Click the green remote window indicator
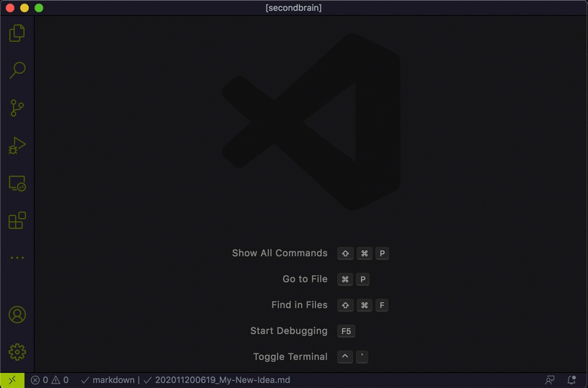Image resolution: width=588 pixels, height=388 pixels. [12, 380]
